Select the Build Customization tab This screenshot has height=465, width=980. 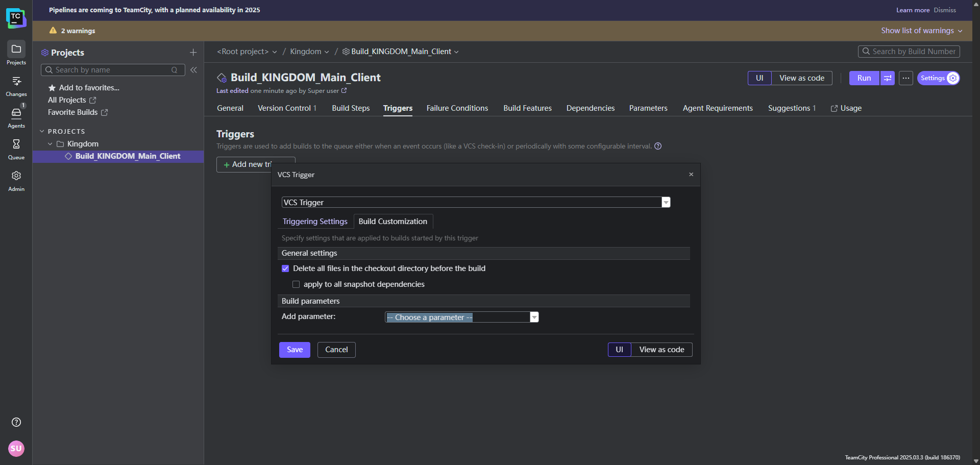(x=393, y=222)
